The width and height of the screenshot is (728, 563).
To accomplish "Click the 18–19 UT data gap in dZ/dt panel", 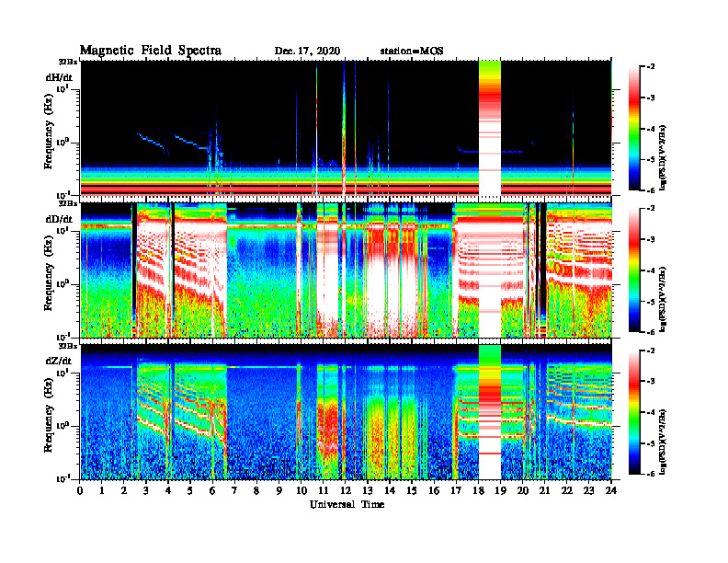I will pyautogui.click(x=490, y=412).
